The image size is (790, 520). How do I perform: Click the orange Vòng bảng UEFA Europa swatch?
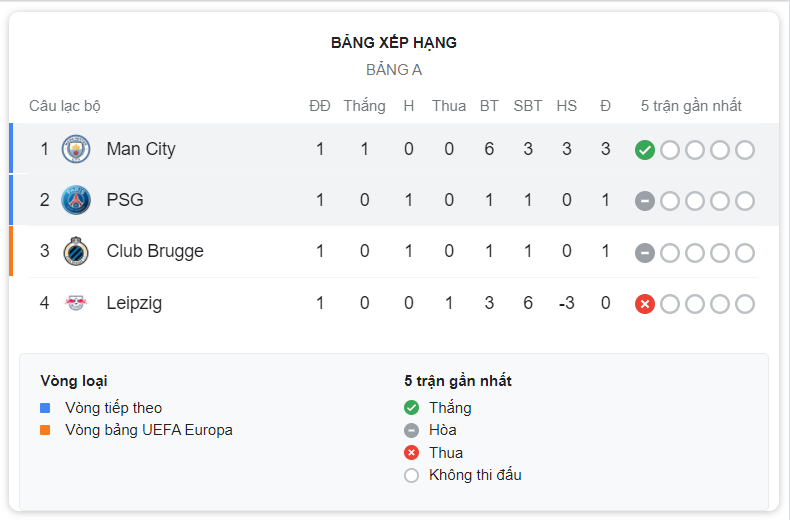point(45,430)
